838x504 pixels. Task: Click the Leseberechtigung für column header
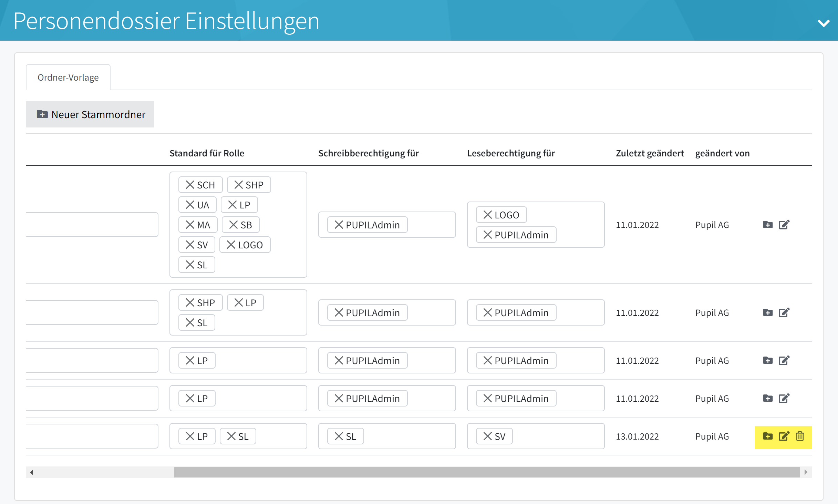coord(511,153)
